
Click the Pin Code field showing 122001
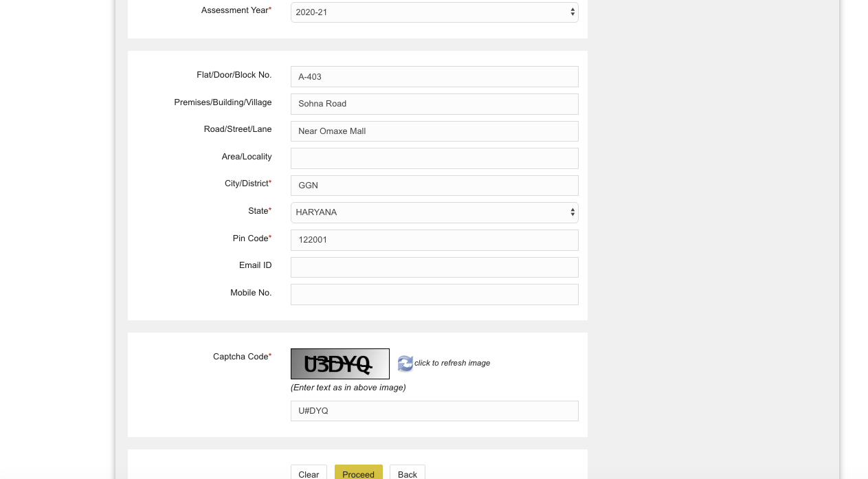(x=434, y=240)
